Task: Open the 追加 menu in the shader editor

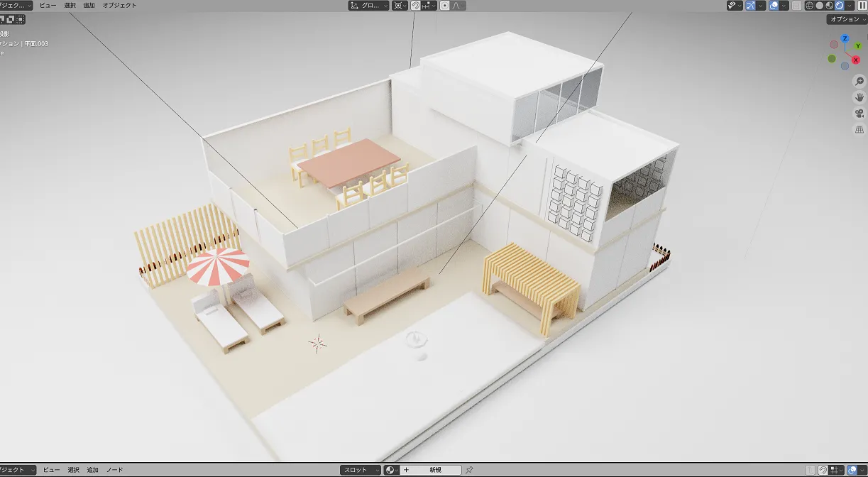Action: point(93,470)
